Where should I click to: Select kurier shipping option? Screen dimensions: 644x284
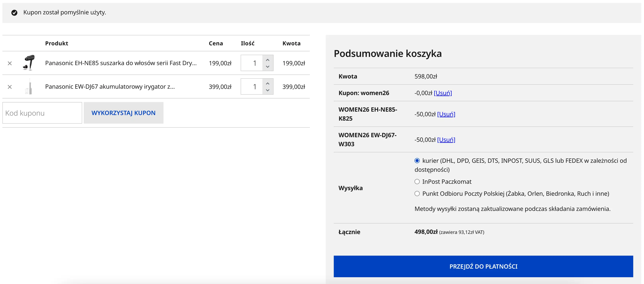coord(417,161)
